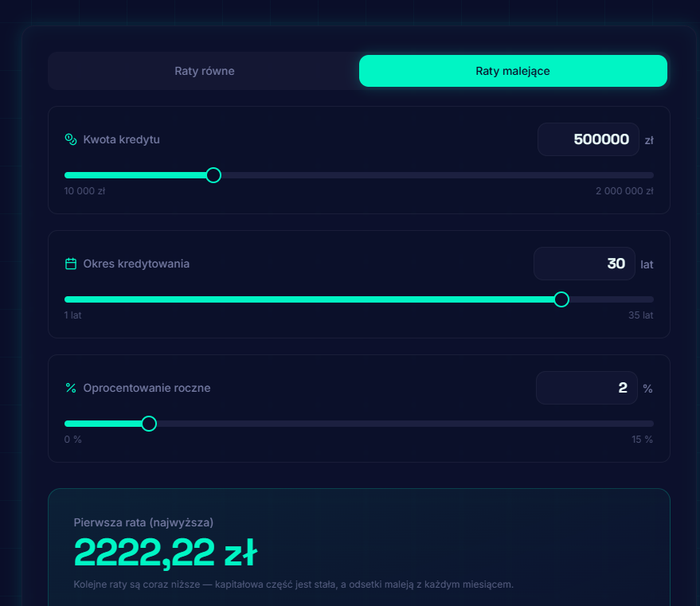The width and height of the screenshot is (700, 606).
Task: Focus the loan amount field showing 500000
Action: pyautogui.click(x=588, y=139)
